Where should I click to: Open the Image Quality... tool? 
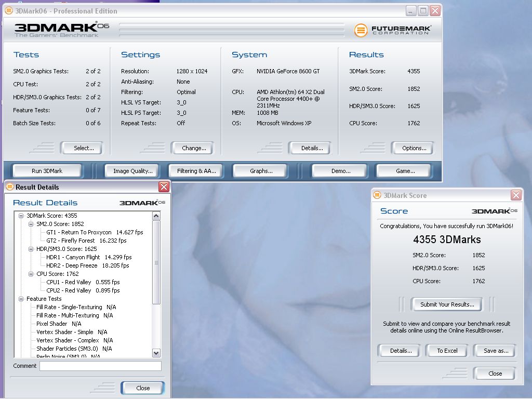[132, 171]
